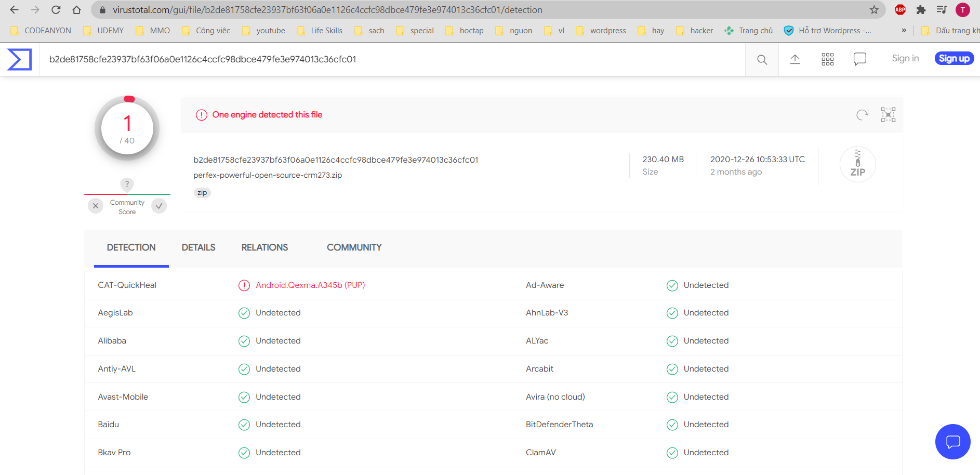Image resolution: width=980 pixels, height=475 pixels.
Task: Click the community score question mark
Action: 127,184
